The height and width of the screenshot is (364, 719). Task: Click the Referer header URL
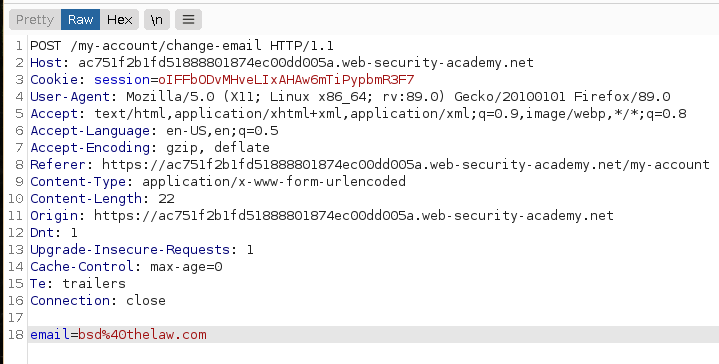tap(406, 165)
